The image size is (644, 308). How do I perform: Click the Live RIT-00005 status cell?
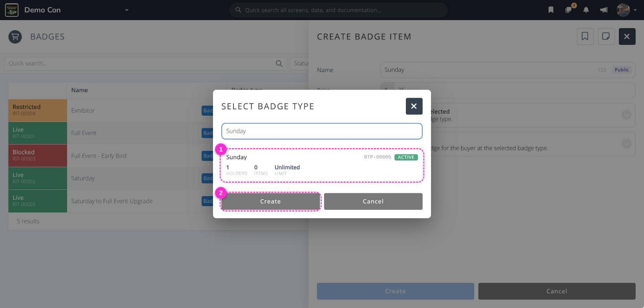click(38, 201)
